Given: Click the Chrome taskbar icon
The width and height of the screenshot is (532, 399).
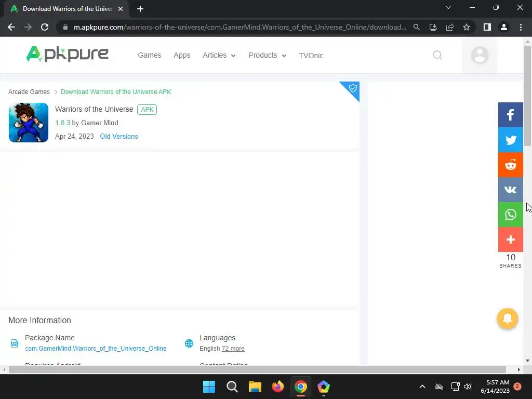Looking at the screenshot, I should [301, 387].
